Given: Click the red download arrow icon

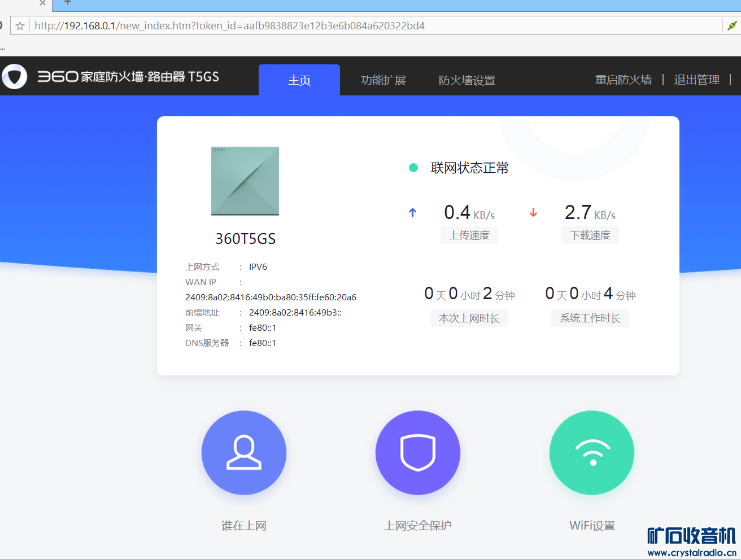Looking at the screenshot, I should [x=533, y=213].
